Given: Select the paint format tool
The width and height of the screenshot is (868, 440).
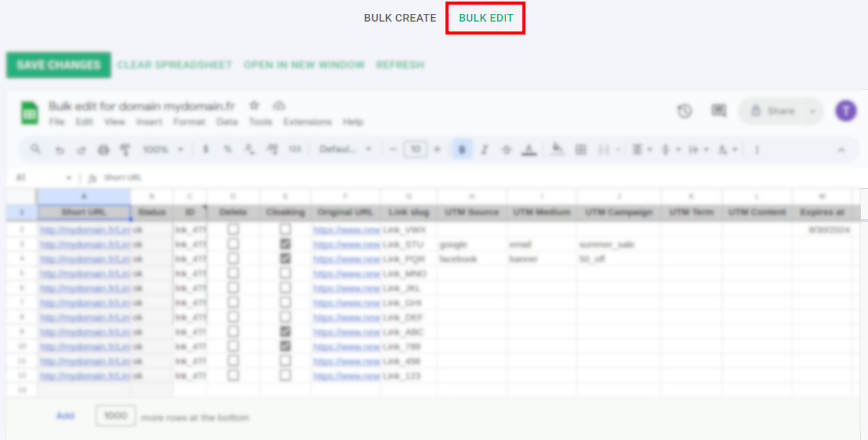Looking at the screenshot, I should click(x=125, y=150).
